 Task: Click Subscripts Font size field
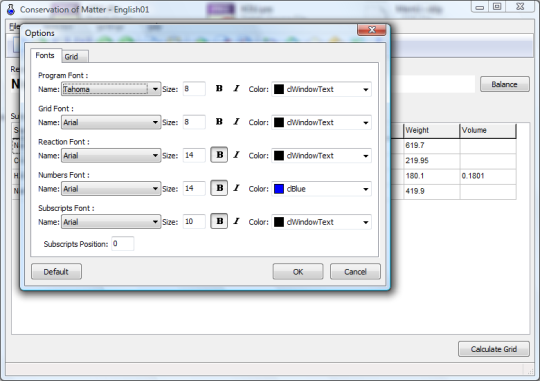(194, 221)
